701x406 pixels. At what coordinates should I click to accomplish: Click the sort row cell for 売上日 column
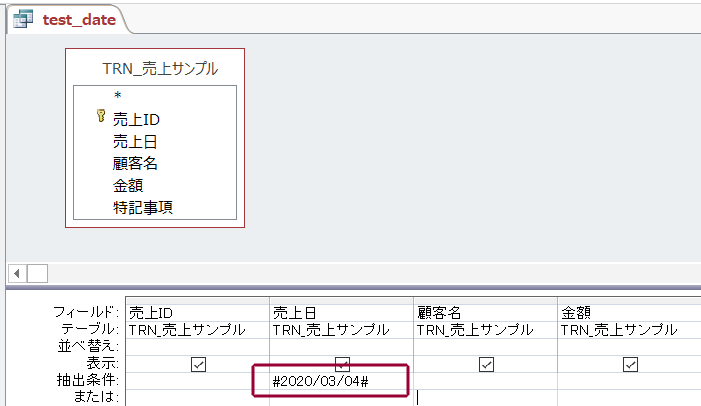341,346
